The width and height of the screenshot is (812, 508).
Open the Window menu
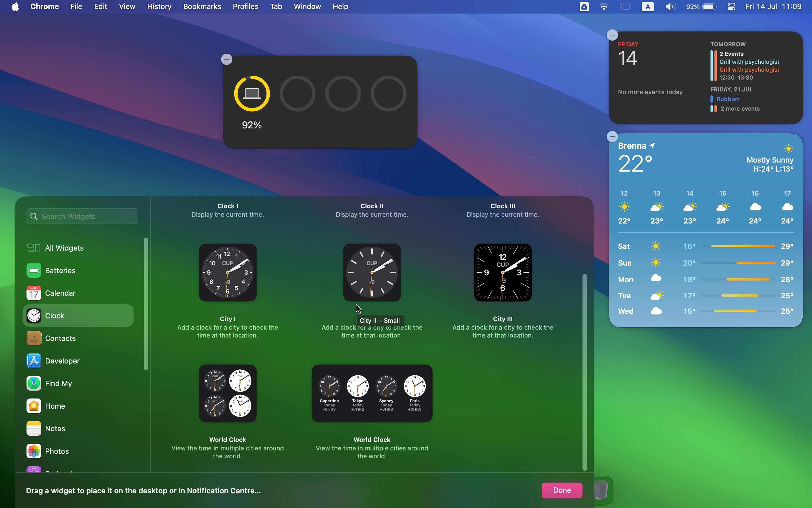coord(307,6)
